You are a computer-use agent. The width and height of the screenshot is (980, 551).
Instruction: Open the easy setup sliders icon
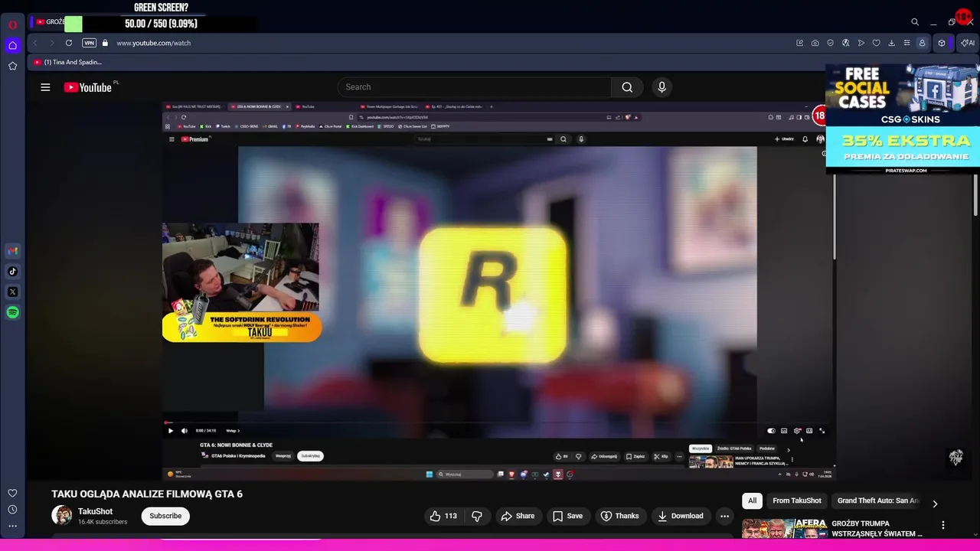pyautogui.click(x=906, y=43)
